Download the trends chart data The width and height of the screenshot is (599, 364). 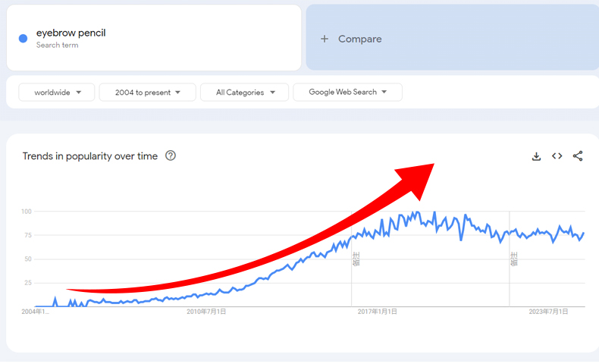click(536, 156)
